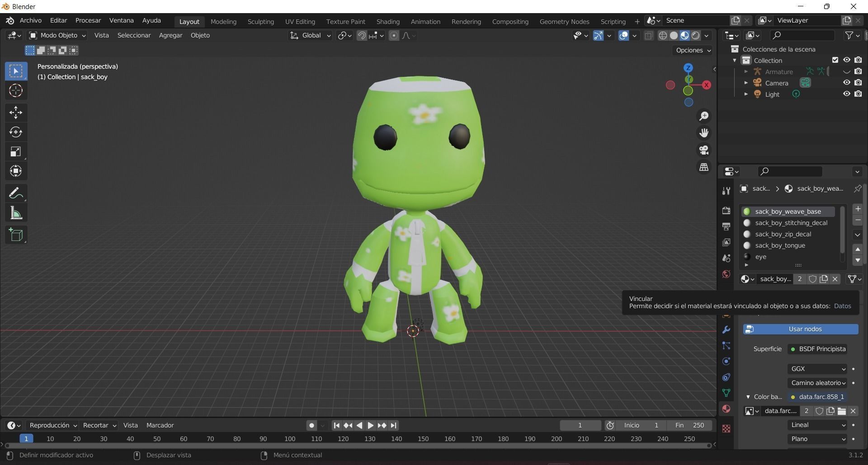Click the data.farc.858_1 color link
Screen dimensions: 868x465
click(x=817, y=397)
